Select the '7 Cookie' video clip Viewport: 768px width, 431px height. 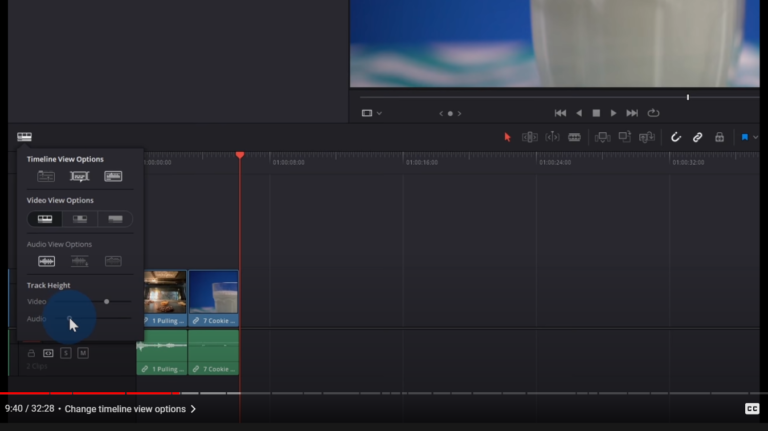point(214,298)
